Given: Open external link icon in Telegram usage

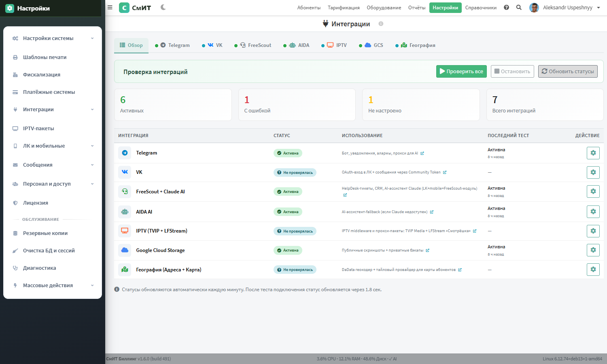Looking at the screenshot, I should [422, 153].
